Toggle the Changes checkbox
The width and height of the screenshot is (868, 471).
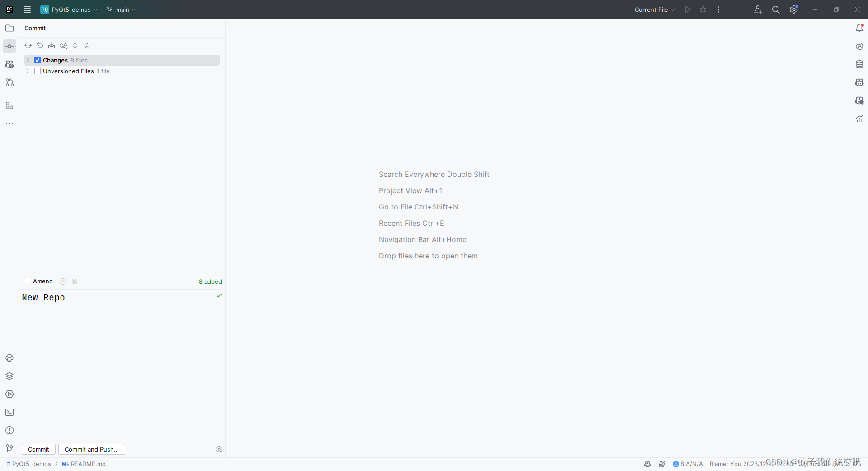38,60
